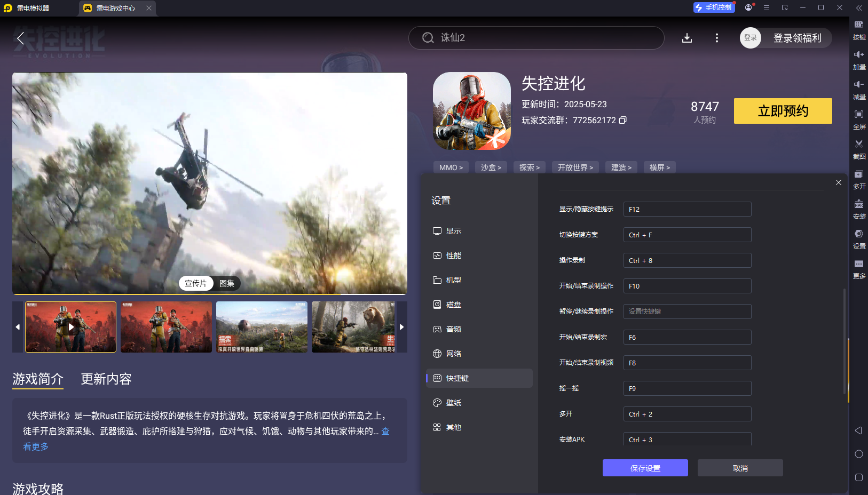Click the volume up (加量) icon
Image resolution: width=868 pixels, height=495 pixels.
[x=859, y=60]
